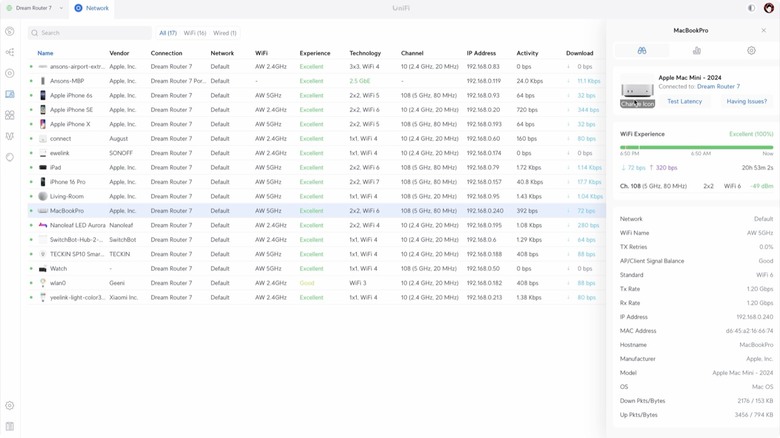Click the search magnifier icon
The height and width of the screenshot is (438, 780).
pos(34,33)
